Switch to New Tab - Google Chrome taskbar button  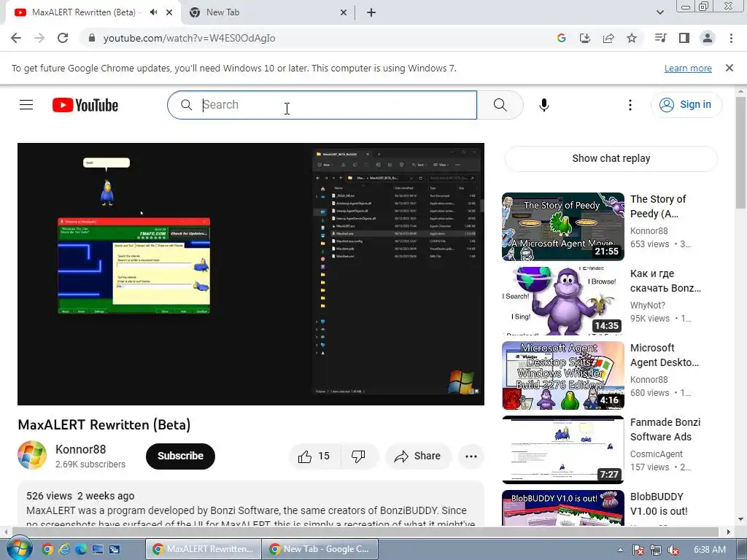tap(320, 549)
